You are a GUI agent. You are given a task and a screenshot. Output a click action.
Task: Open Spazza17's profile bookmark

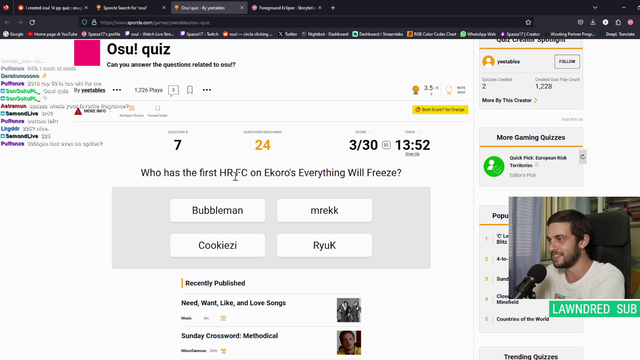click(101, 34)
